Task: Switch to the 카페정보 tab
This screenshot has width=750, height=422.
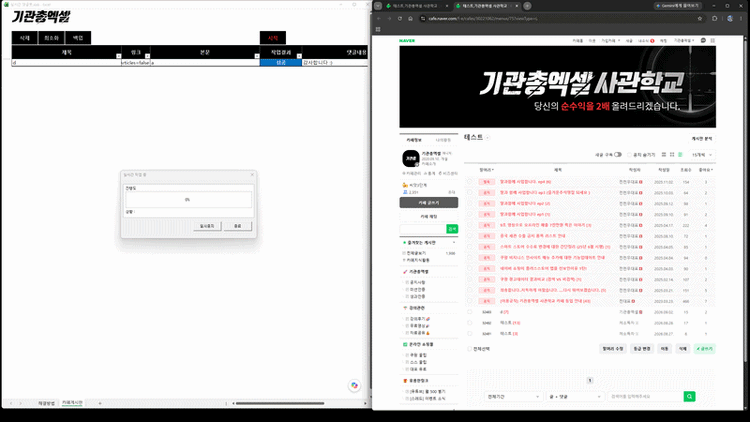Action: point(414,140)
